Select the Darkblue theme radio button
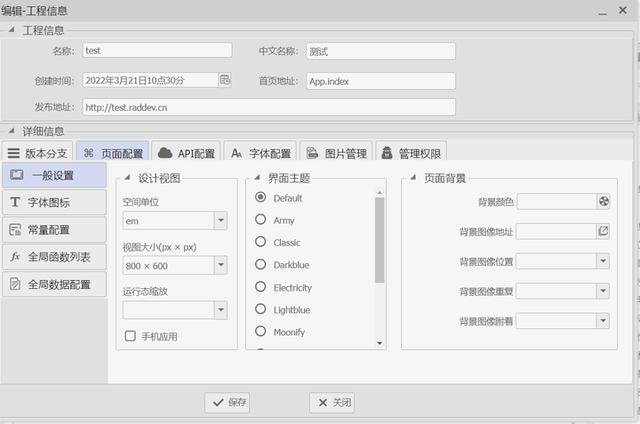The height and width of the screenshot is (424, 640). pyautogui.click(x=261, y=265)
